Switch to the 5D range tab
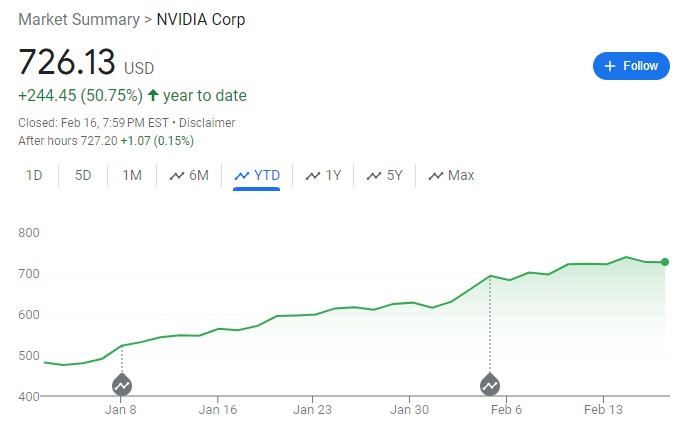694x431 pixels. click(83, 176)
